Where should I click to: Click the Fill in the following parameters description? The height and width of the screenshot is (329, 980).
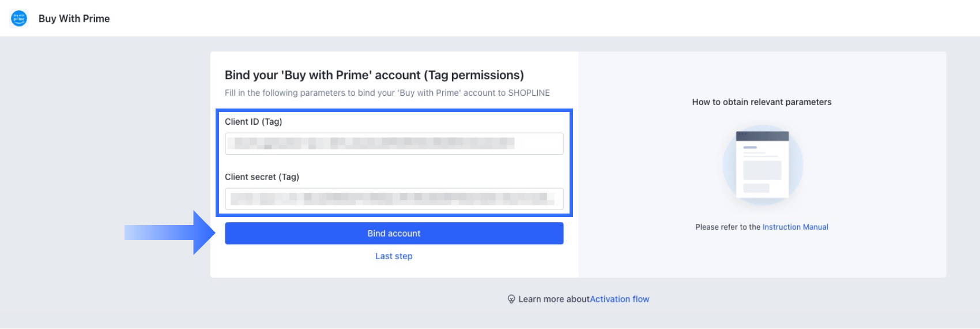[x=387, y=93]
